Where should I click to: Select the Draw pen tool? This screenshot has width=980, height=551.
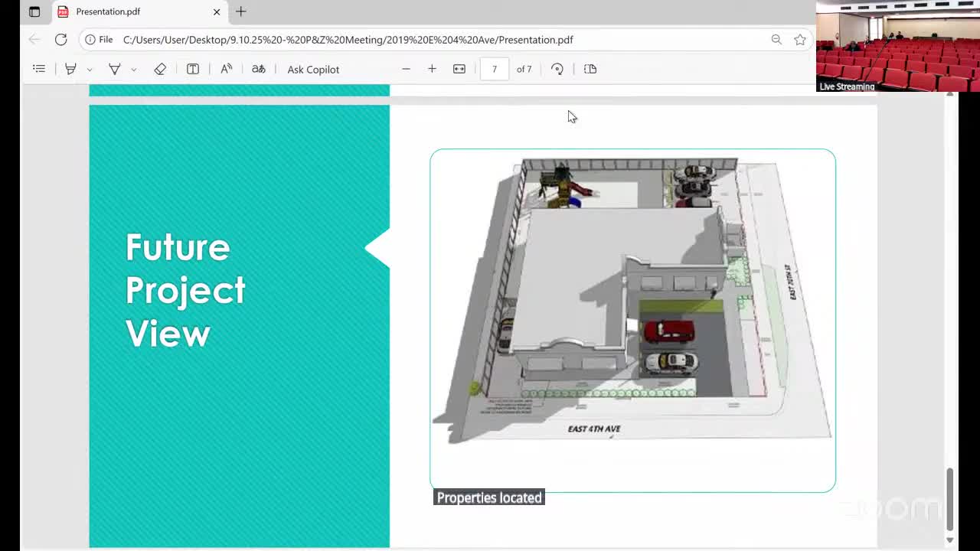115,69
